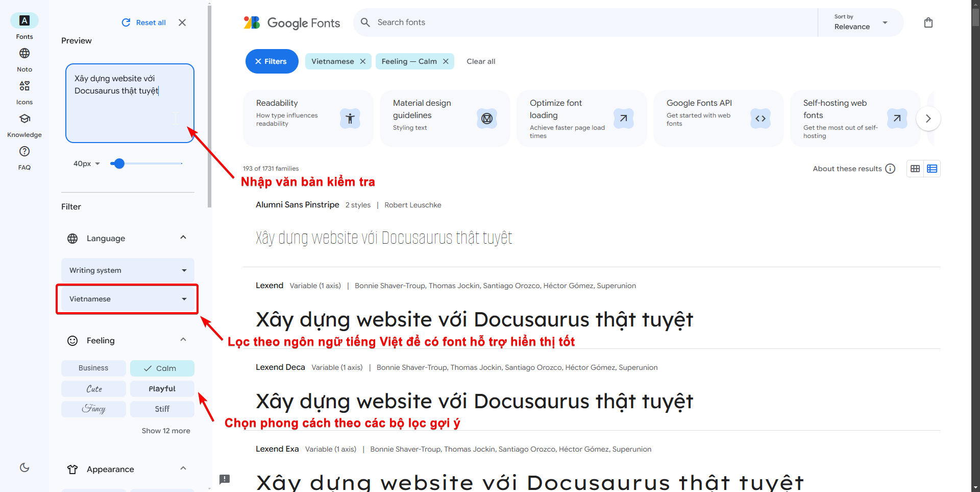This screenshot has width=980, height=492.
Task: Open the Lexend font family page
Action: (x=269, y=285)
